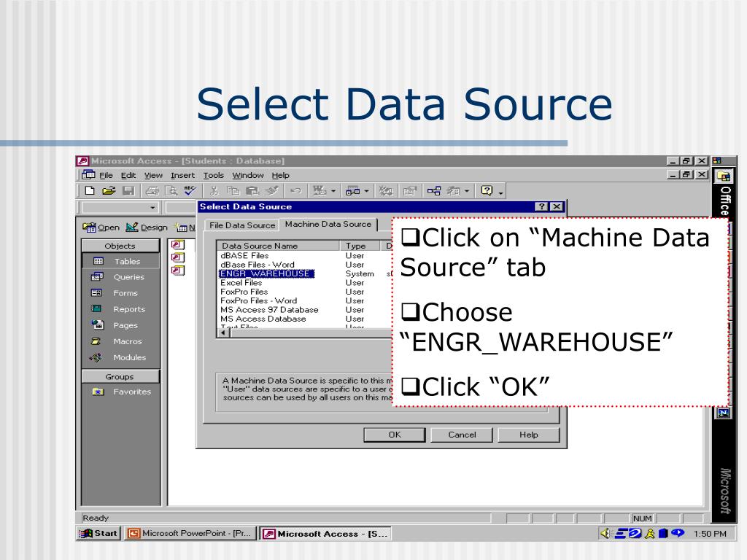The width and height of the screenshot is (747, 560).
Task: Click the Save floppy disk icon
Action: (x=128, y=191)
